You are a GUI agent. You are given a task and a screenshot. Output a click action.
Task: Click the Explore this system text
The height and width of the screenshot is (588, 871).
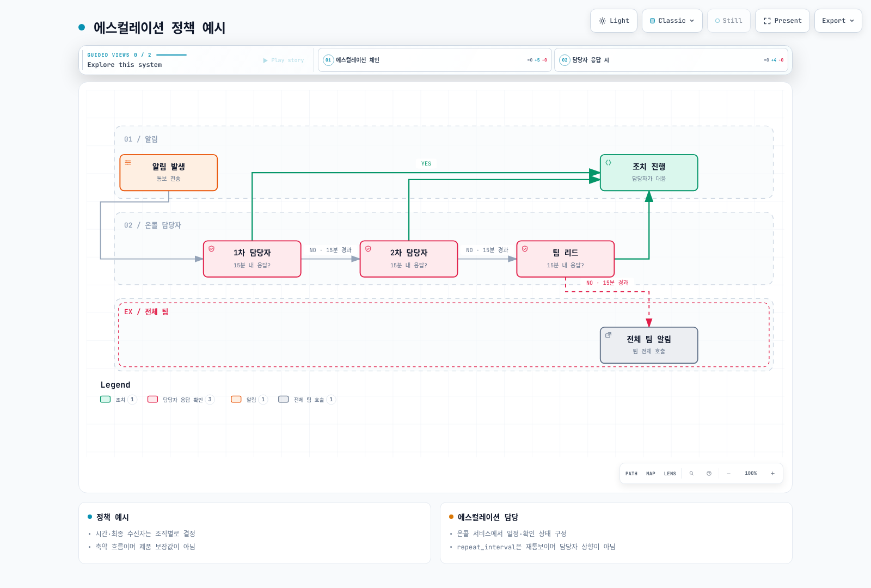(x=125, y=65)
